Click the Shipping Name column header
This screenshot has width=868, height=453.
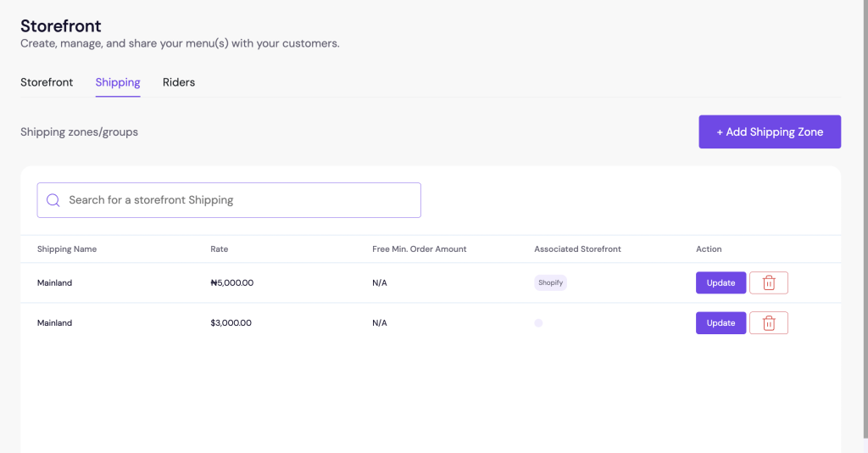[67, 249]
